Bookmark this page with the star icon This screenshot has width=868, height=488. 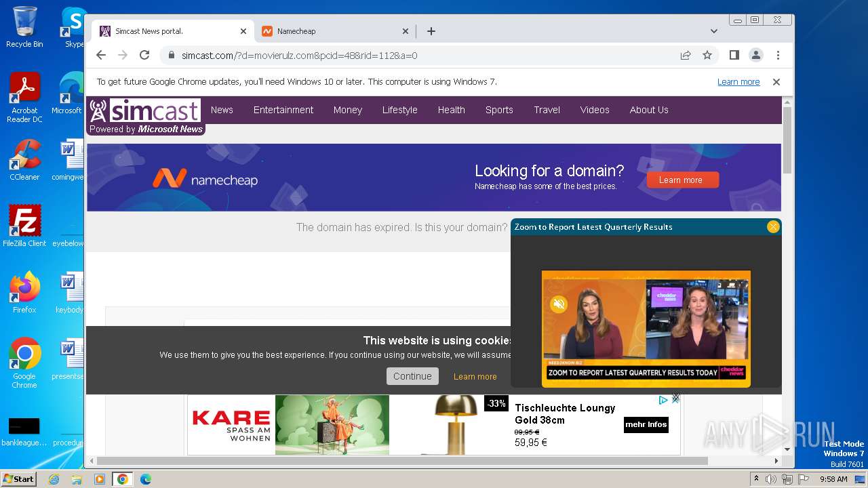pyautogui.click(x=707, y=55)
